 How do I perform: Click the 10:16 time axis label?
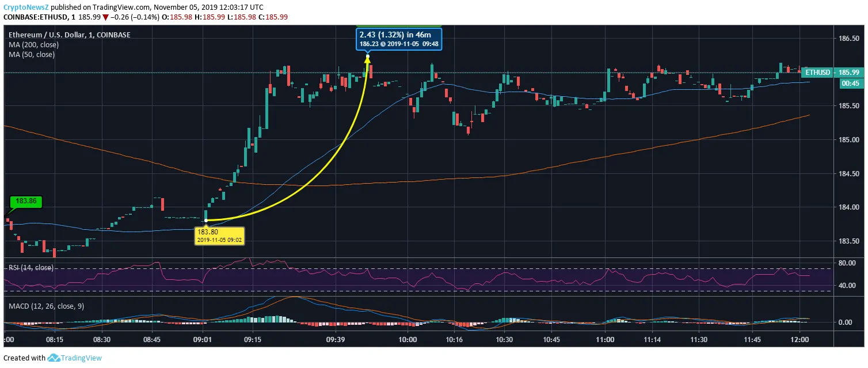[454, 340]
